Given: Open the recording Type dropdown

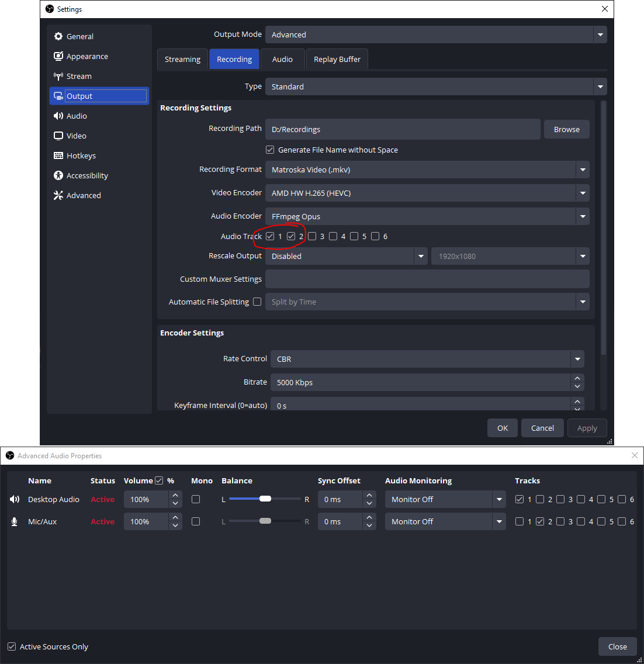Looking at the screenshot, I should coord(436,87).
